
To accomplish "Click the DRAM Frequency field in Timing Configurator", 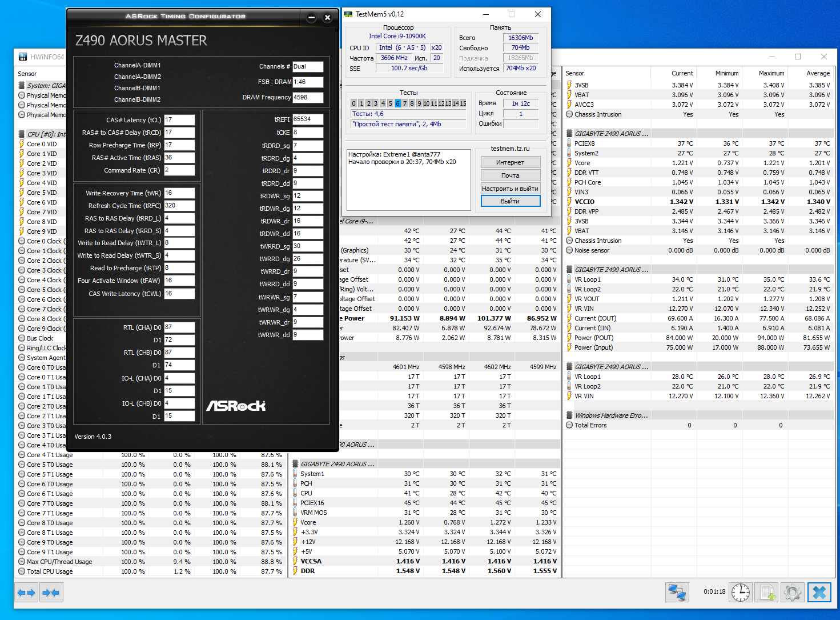I will pyautogui.click(x=308, y=98).
